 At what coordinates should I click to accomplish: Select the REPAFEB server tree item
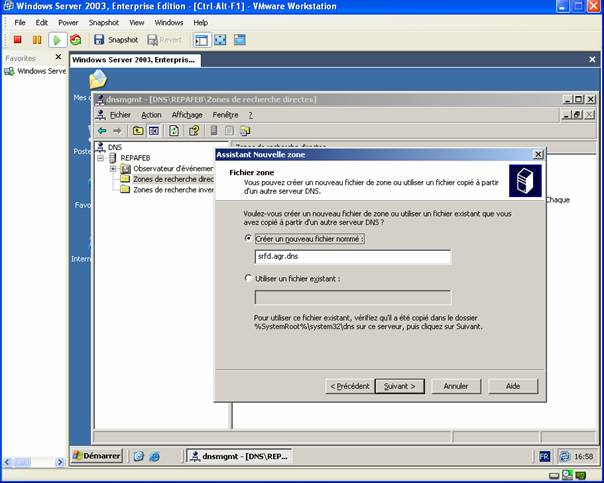[135, 158]
